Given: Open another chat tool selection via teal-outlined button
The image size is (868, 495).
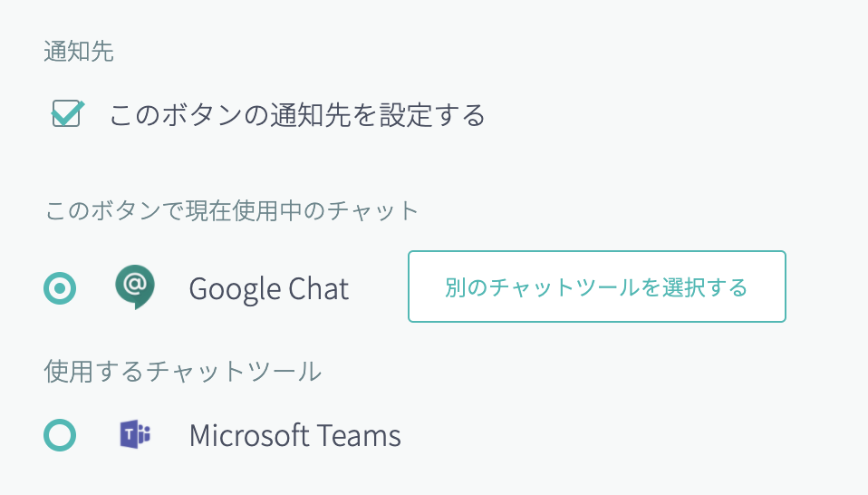Looking at the screenshot, I should (597, 286).
